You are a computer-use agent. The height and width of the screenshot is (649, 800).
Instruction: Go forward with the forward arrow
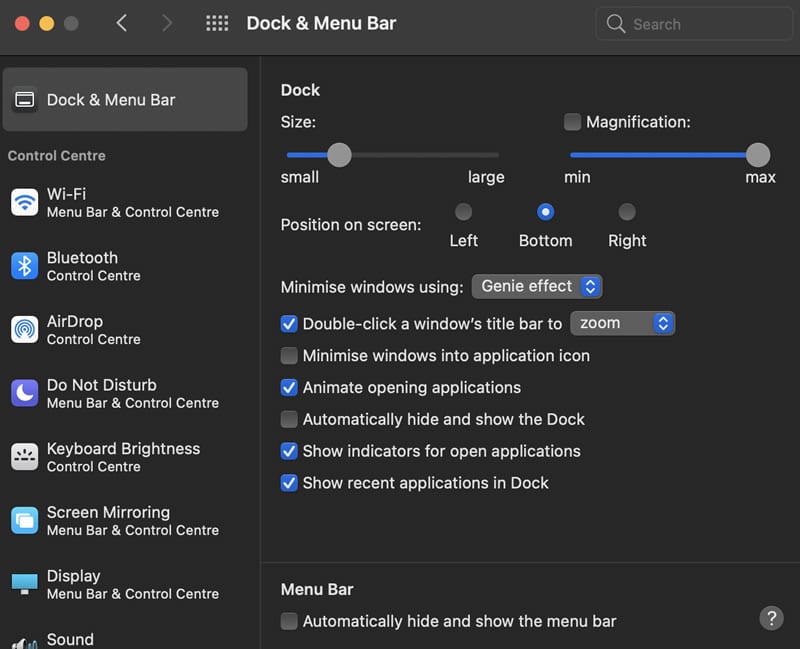167,23
